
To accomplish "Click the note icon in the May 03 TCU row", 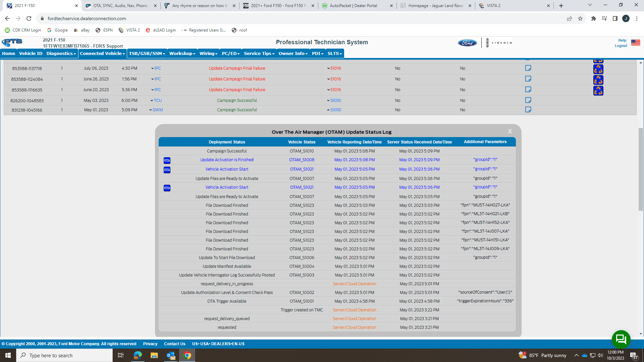I will pyautogui.click(x=528, y=100).
